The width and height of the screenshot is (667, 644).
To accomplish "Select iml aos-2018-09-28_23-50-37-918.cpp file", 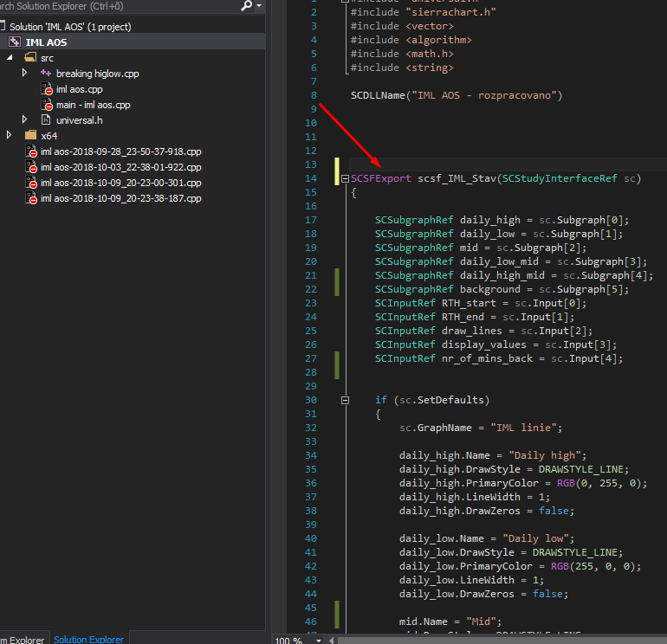I will 120,151.
